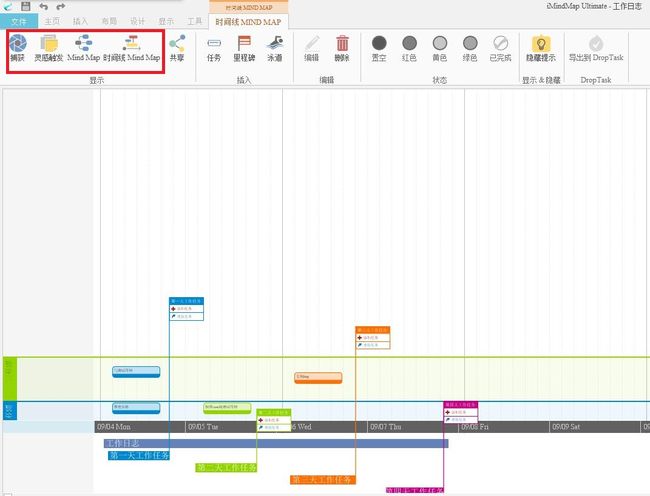Viewport: 650px width, 496px height.
Task: Click the save disk icon in title bar
Action: pos(26,6)
